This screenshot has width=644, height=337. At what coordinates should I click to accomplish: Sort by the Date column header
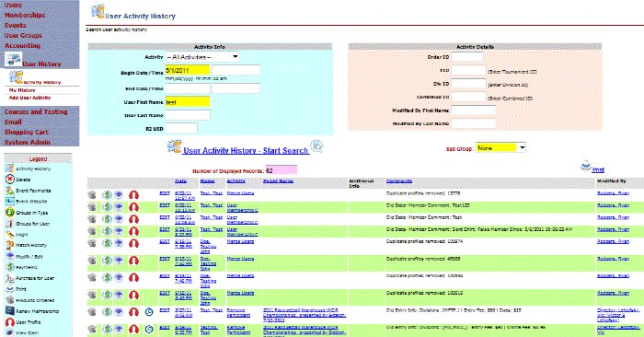[x=180, y=181]
